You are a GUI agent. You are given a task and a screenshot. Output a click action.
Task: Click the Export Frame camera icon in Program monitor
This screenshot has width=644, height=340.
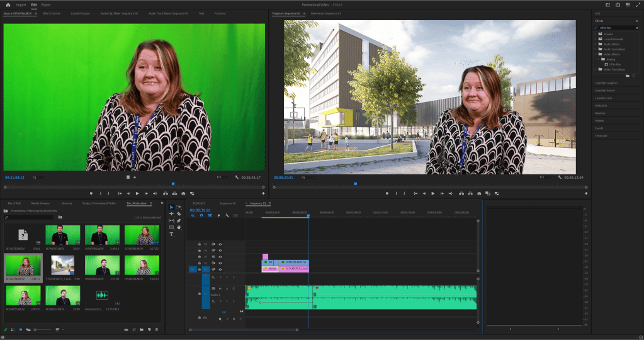[479, 193]
